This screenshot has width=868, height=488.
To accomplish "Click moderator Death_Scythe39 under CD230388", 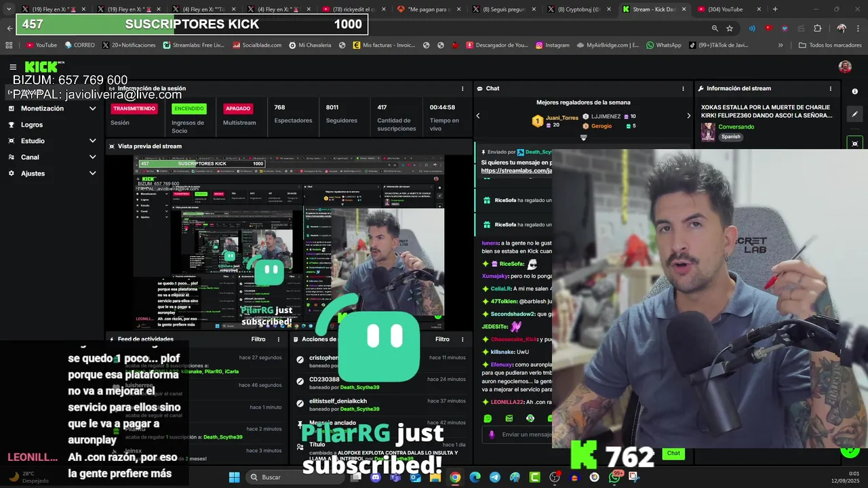I will coord(359,388).
